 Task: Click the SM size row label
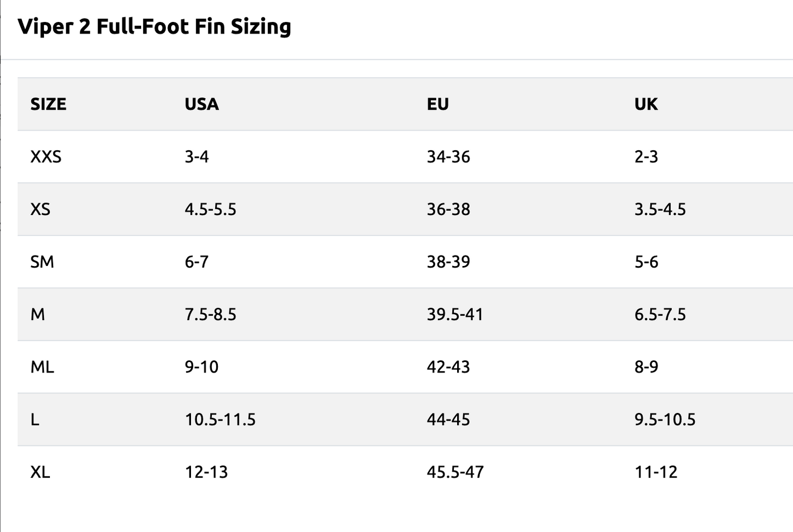tap(42, 262)
